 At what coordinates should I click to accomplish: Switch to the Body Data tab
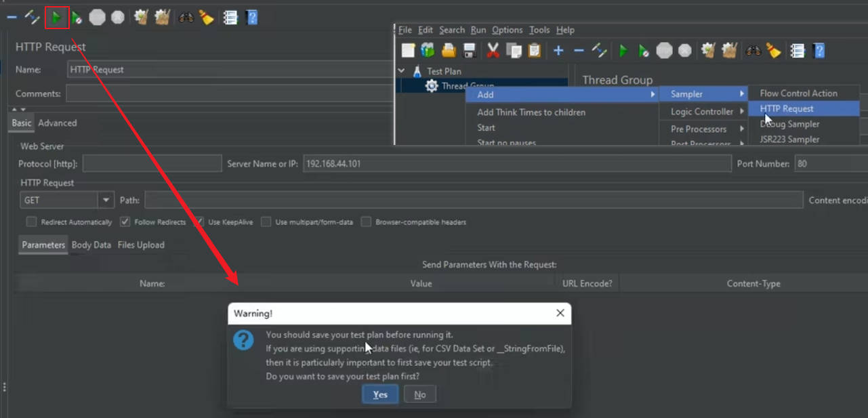tap(91, 245)
